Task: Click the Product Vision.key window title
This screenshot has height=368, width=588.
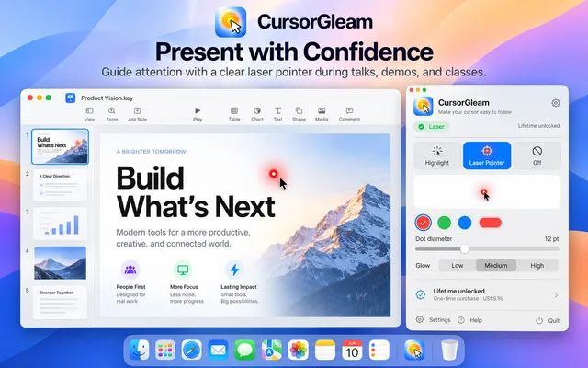Action: pos(107,98)
